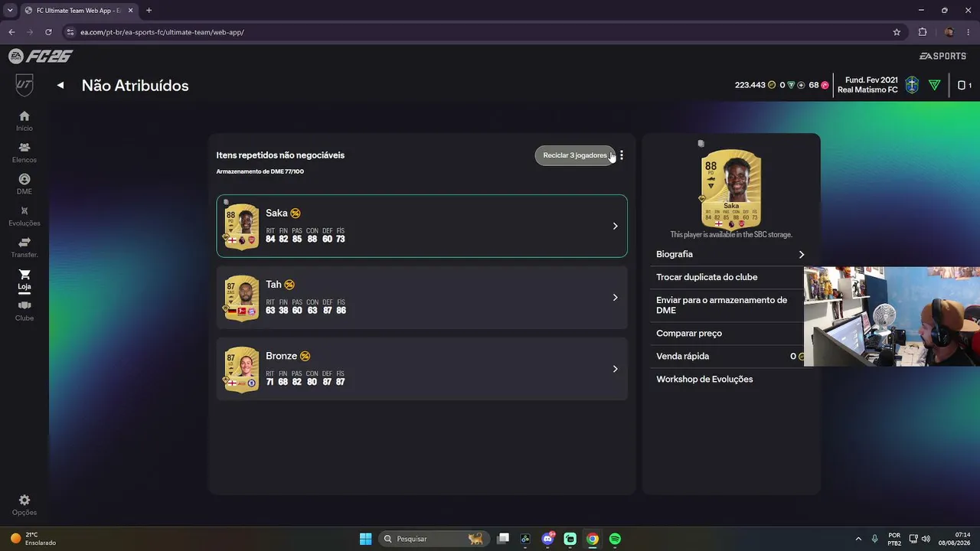Click the Tah player name
Viewport: 980px width, 551px height.
(273, 285)
